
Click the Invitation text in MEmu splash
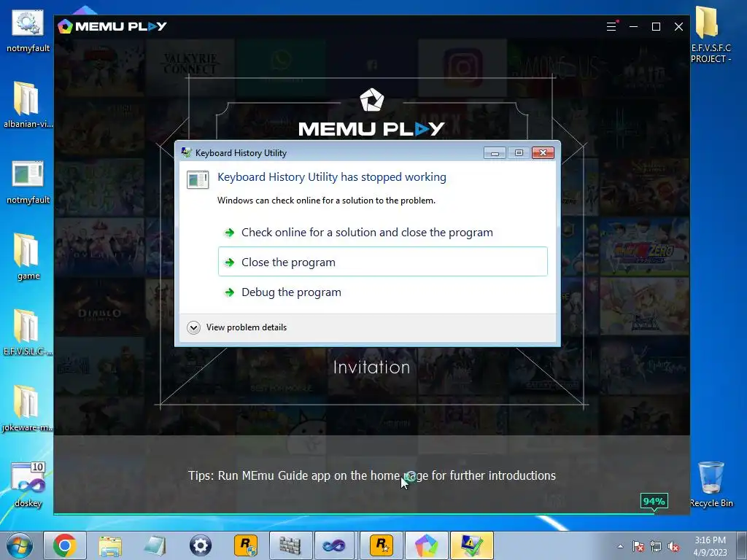pos(371,367)
